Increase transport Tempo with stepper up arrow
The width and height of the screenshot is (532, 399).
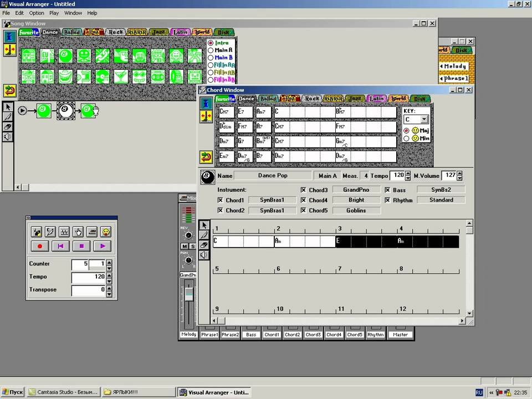(109, 275)
